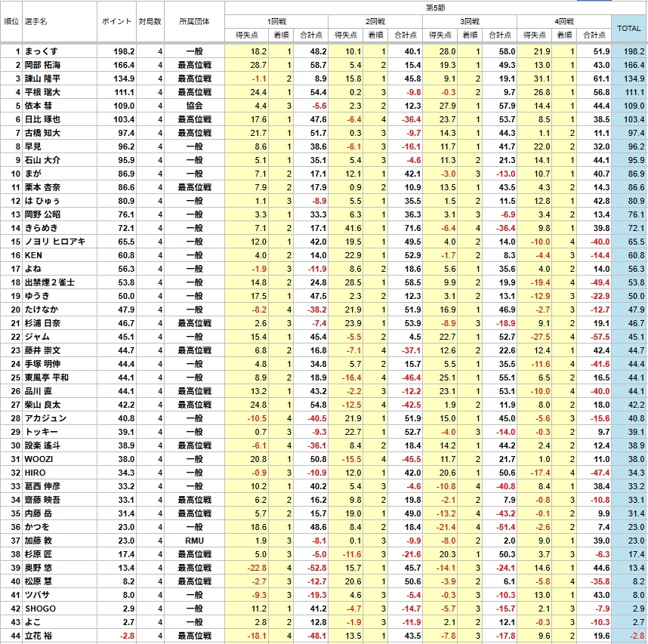Select player name 奥野 悠
This screenshot has width=648, height=644.
coord(39,568)
